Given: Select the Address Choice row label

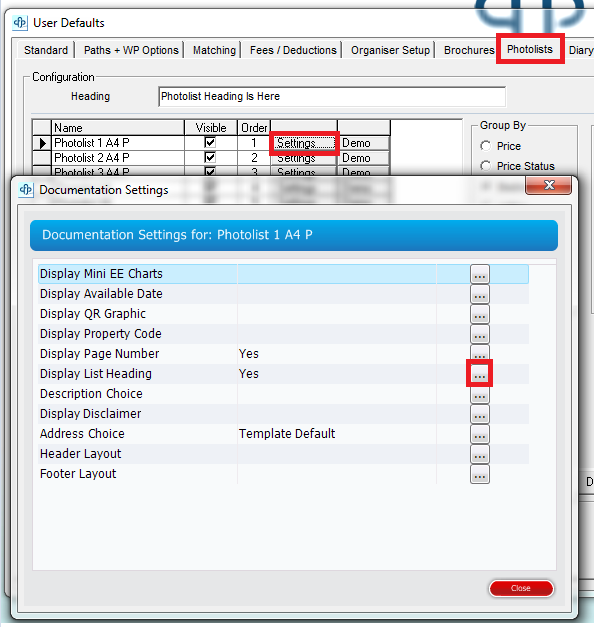Looking at the screenshot, I should tap(82, 434).
